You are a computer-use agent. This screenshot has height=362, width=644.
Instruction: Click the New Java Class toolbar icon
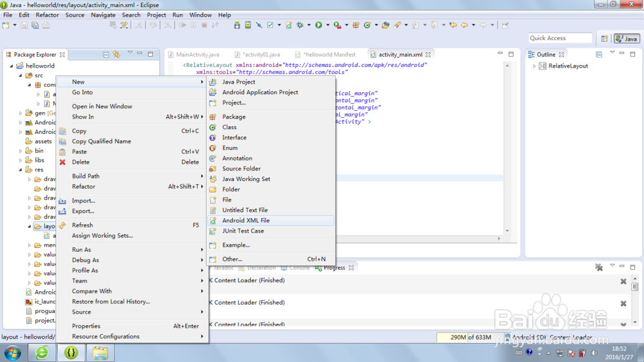tap(367, 25)
